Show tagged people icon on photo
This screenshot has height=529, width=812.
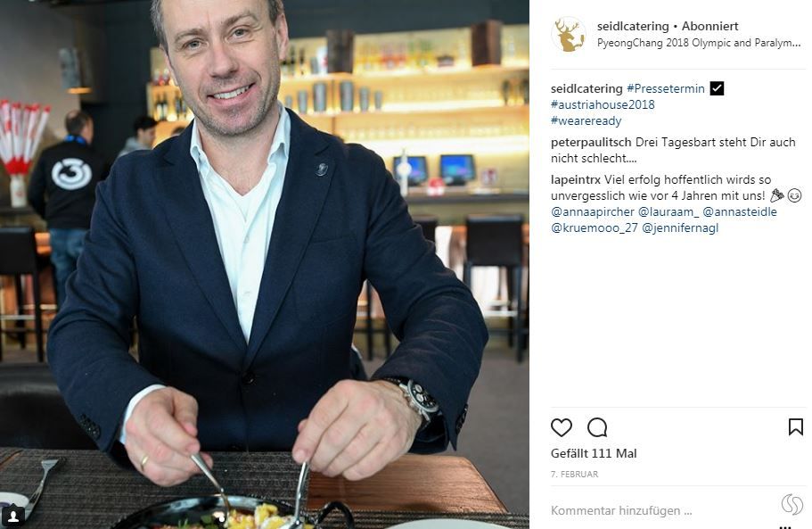[13, 516]
